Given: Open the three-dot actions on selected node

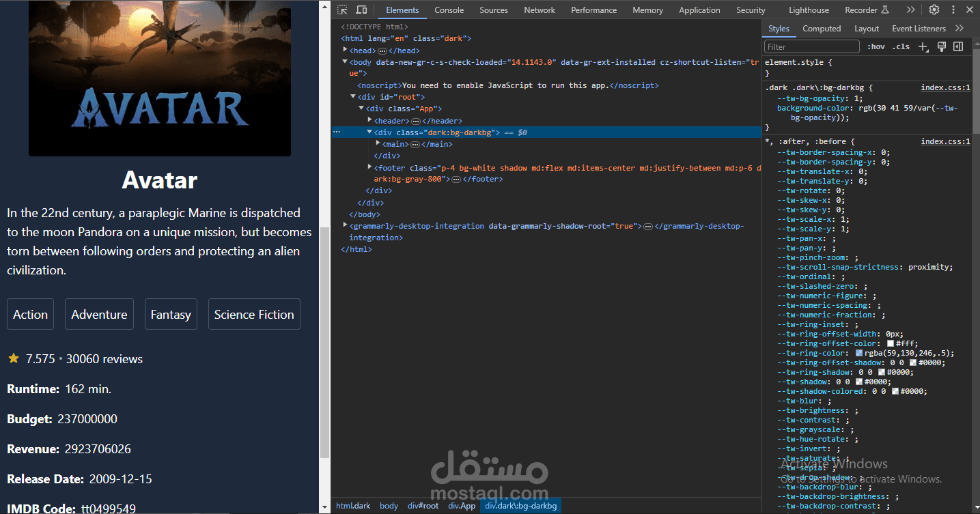Looking at the screenshot, I should click(x=337, y=132).
